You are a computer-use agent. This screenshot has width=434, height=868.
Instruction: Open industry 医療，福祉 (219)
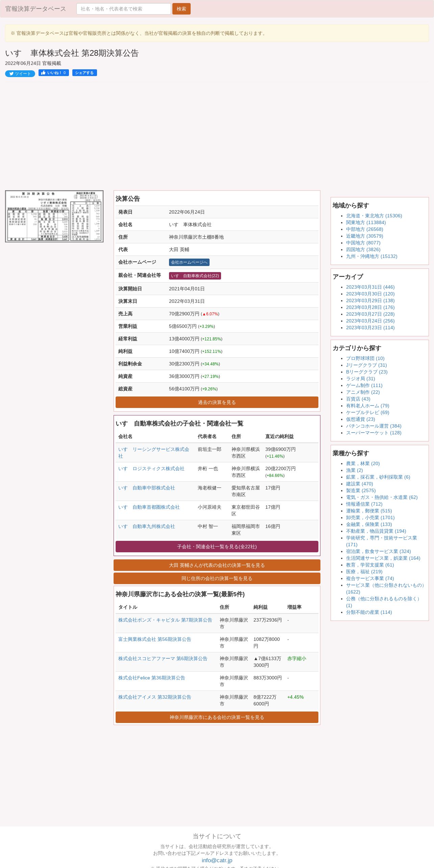364,572
